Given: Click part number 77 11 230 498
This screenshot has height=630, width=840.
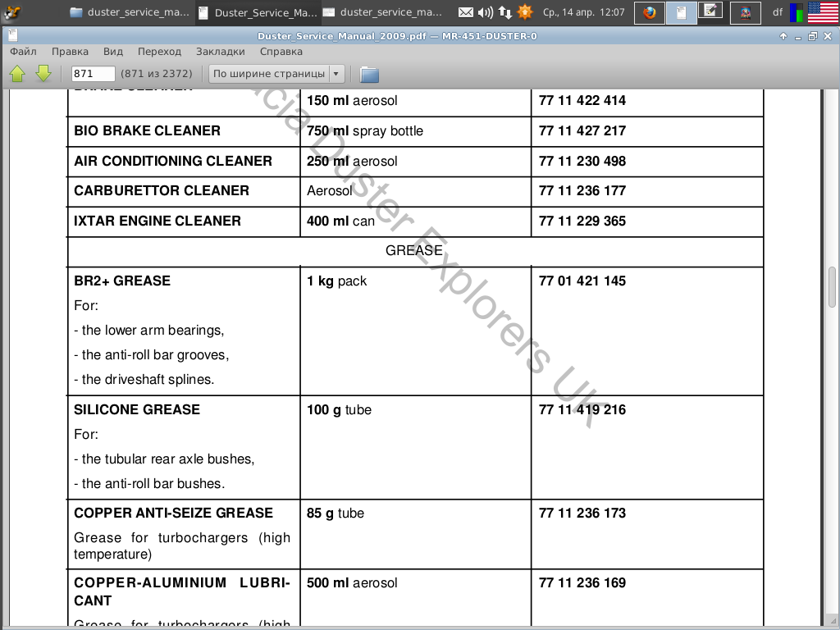Looking at the screenshot, I should pyautogui.click(x=582, y=162).
